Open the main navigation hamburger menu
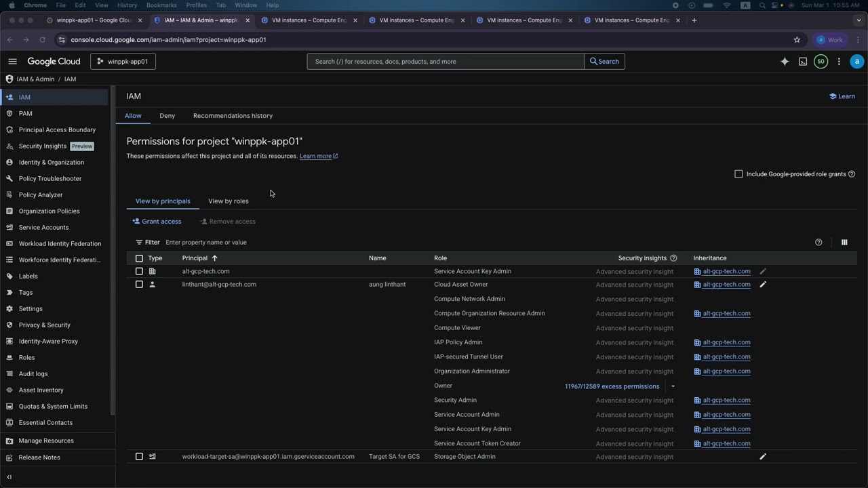Screen dimensions: 868x488 [12, 61]
